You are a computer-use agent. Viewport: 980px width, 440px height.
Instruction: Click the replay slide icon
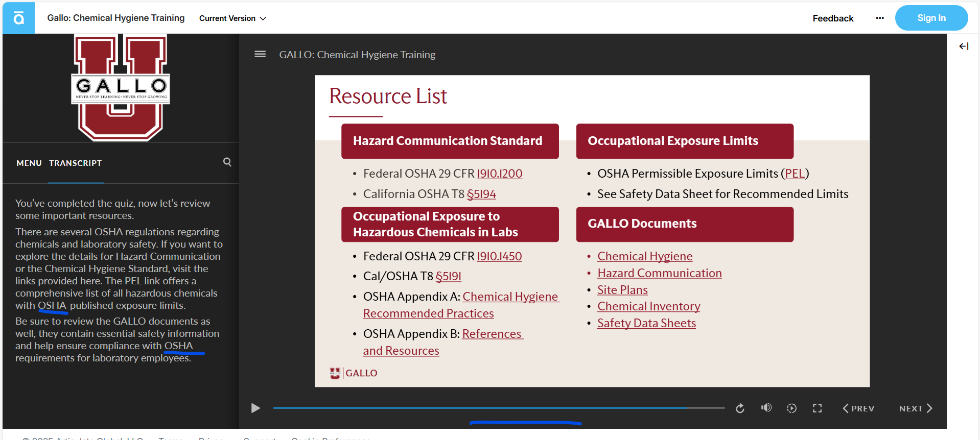tap(740, 408)
